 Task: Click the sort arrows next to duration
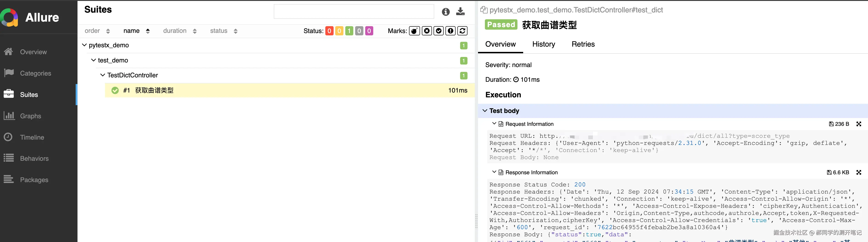point(194,31)
